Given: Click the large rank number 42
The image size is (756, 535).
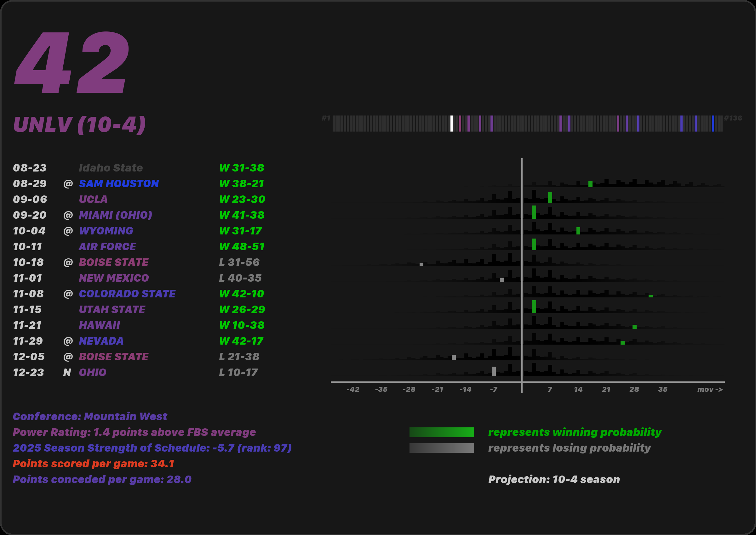Looking at the screenshot, I should click(x=72, y=63).
